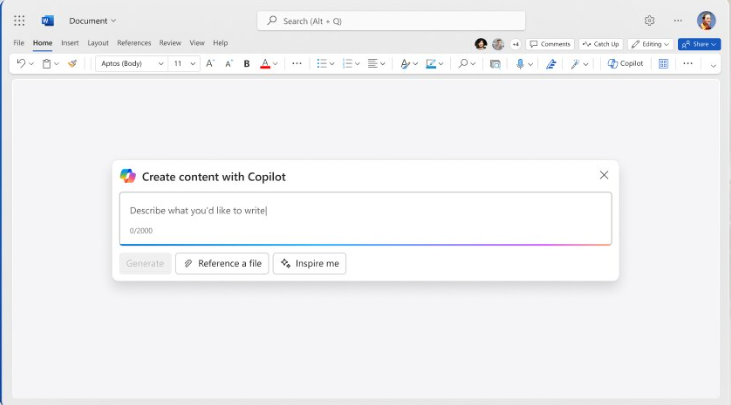731x405 pixels.
Task: Apply numbered list
Action: tap(347, 63)
